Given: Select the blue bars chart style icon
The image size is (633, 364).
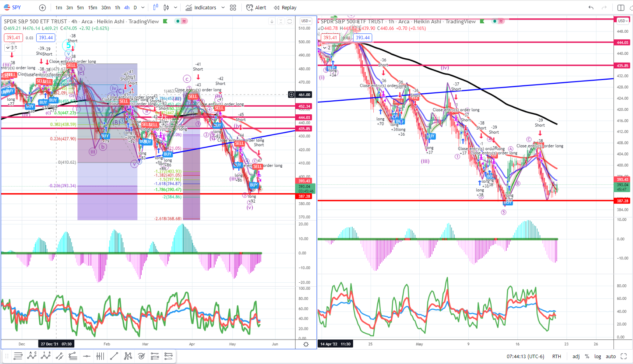Looking at the screenshot, I should pos(156,7).
